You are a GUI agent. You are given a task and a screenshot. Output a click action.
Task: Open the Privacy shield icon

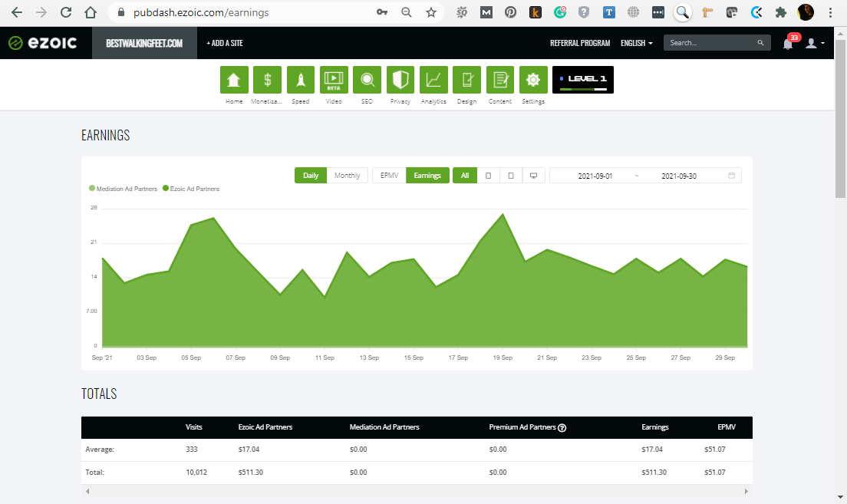click(x=400, y=80)
